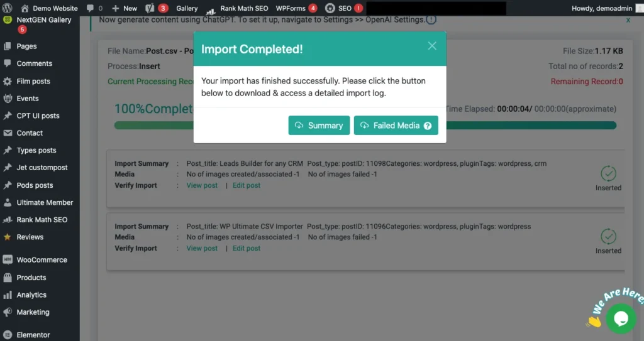Click the WooCommerce icon in sidebar
Viewport: 644px width, 341px height.
tap(8, 260)
